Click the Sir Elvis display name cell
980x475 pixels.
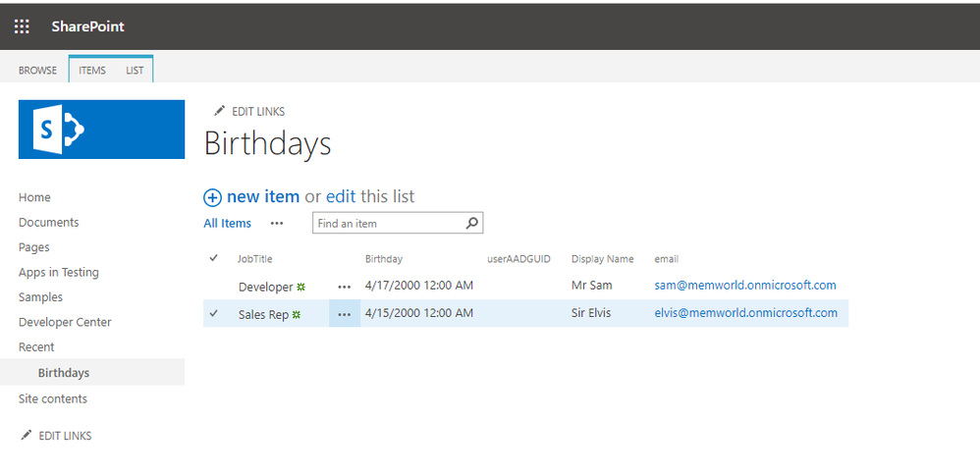pos(591,313)
